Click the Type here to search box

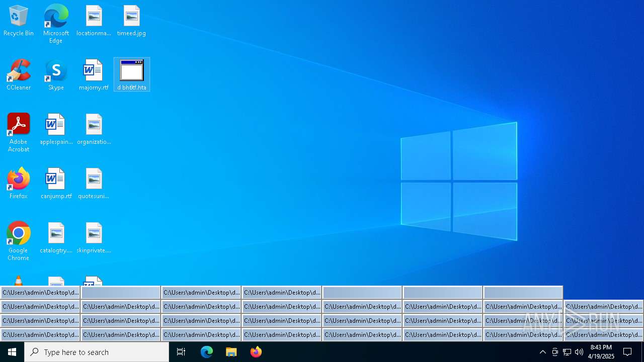[97, 352]
